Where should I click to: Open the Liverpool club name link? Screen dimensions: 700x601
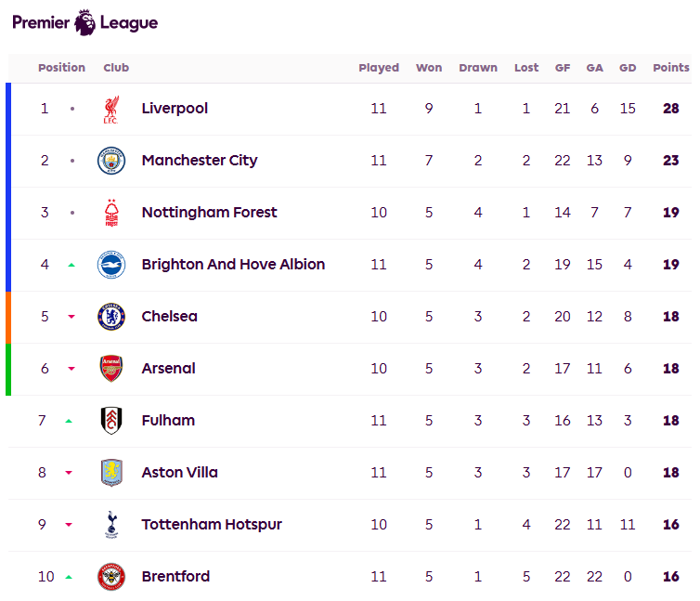tap(175, 109)
